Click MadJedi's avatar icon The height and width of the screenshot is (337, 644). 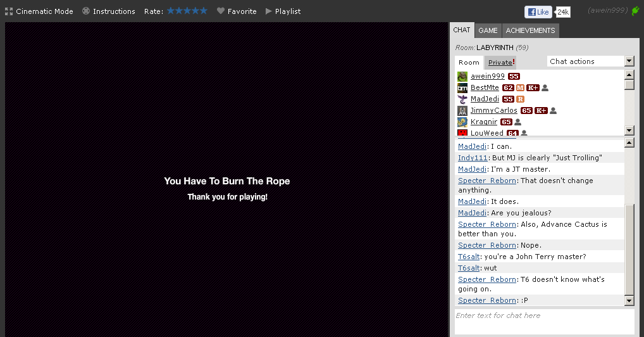point(462,99)
